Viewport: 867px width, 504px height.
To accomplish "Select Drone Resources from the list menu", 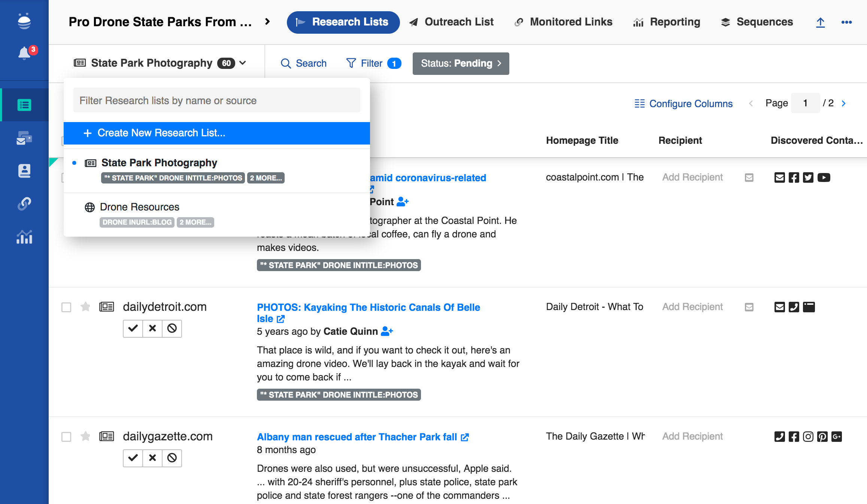I will [x=140, y=207].
